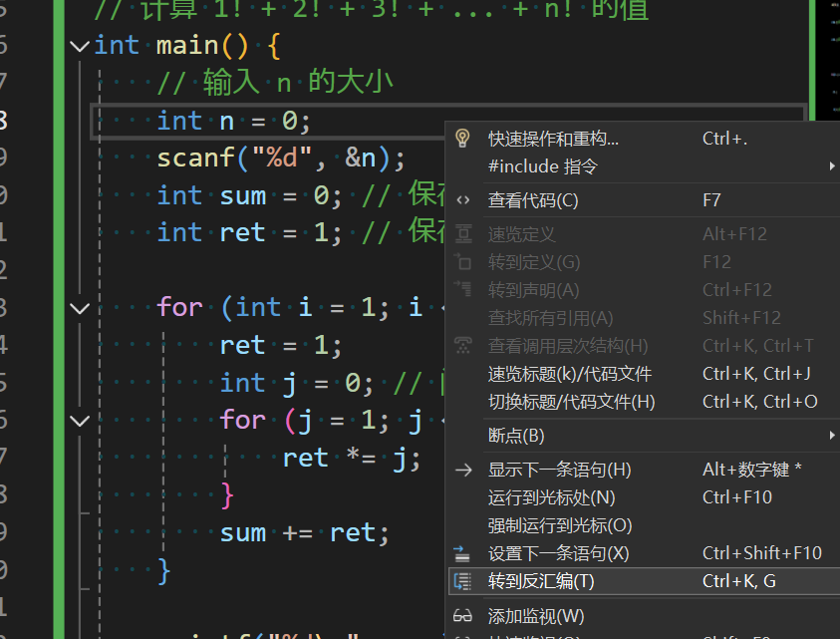Open 快速操作和重构 menu entry
Screen dimensions: 840x639
point(553,139)
